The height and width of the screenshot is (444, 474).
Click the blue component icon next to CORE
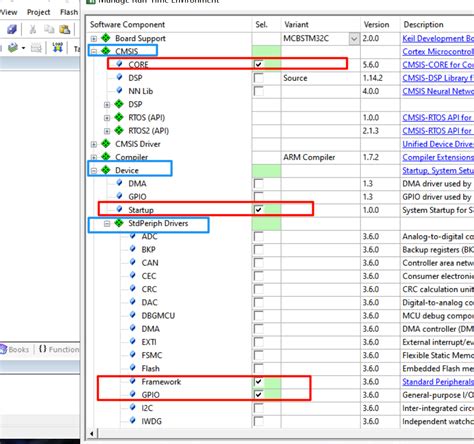[119, 64]
